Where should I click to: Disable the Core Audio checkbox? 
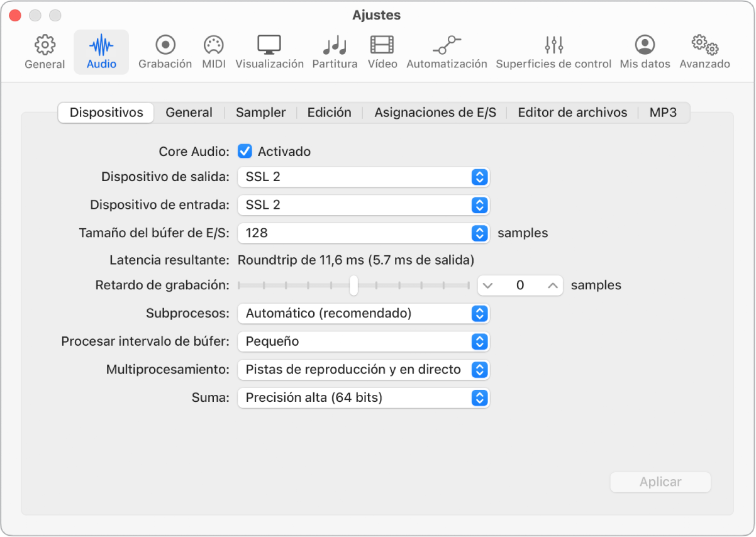point(244,151)
